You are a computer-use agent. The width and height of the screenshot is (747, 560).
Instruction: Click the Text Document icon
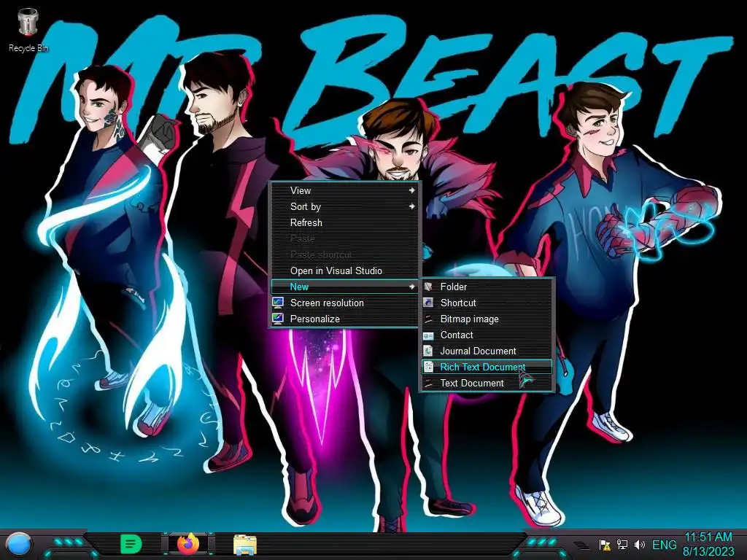click(x=428, y=384)
